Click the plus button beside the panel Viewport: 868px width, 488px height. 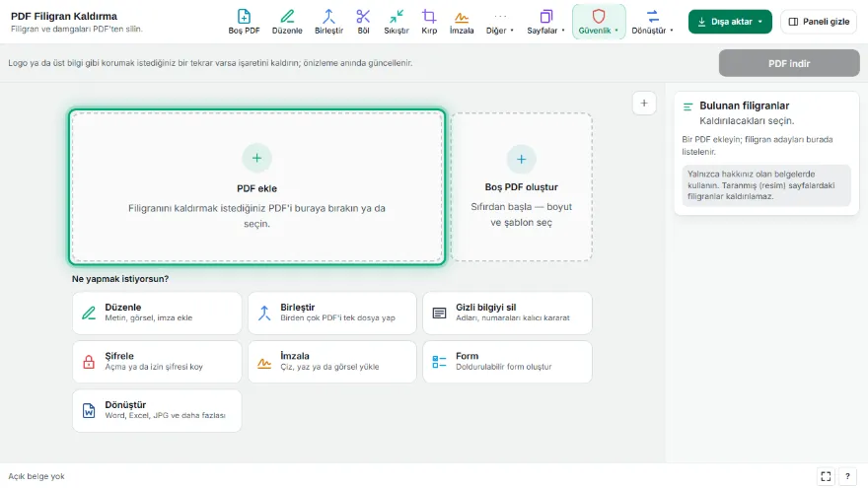coord(644,103)
